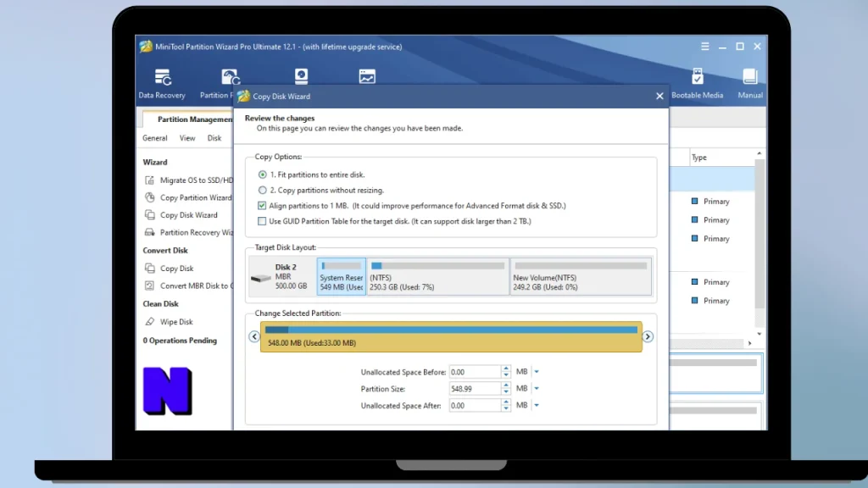868x488 pixels.
Task: Click the Copy Disk Wizard dialog logo icon
Action: point(243,96)
